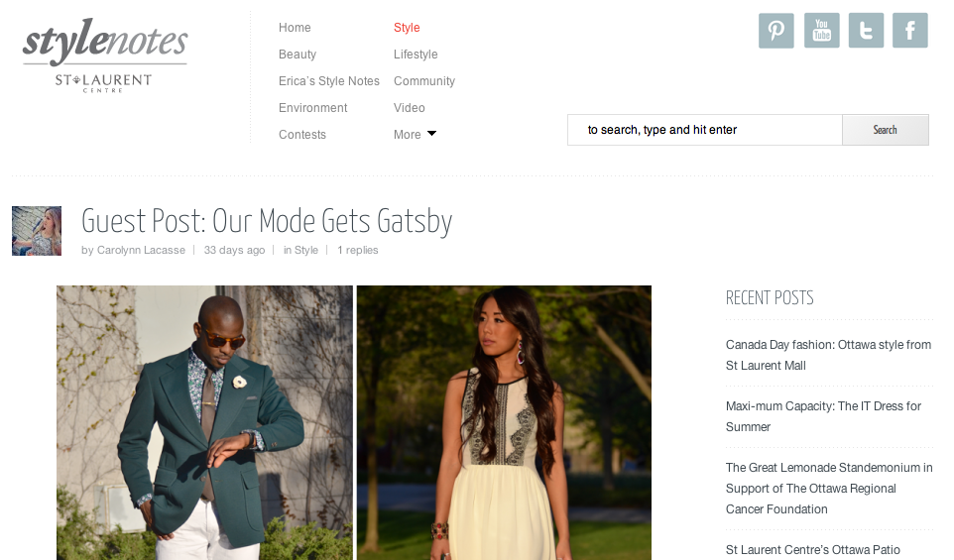Screen dimensions: 954x560
Task: View the 1 replies link
Action: point(358,250)
